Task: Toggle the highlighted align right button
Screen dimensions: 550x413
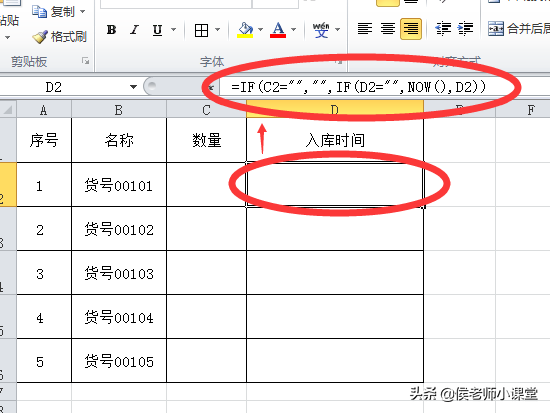Action: [x=411, y=29]
